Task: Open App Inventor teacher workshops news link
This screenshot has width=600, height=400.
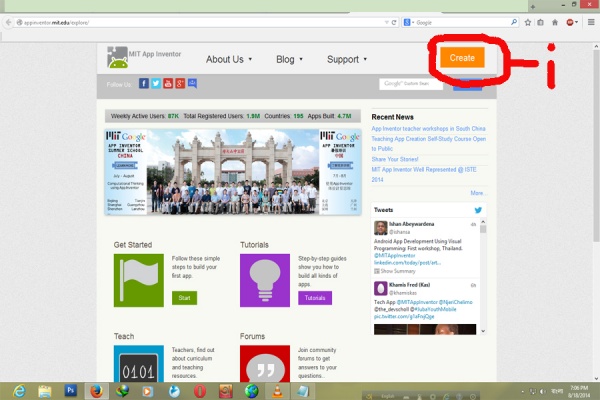Action: pyautogui.click(x=428, y=129)
